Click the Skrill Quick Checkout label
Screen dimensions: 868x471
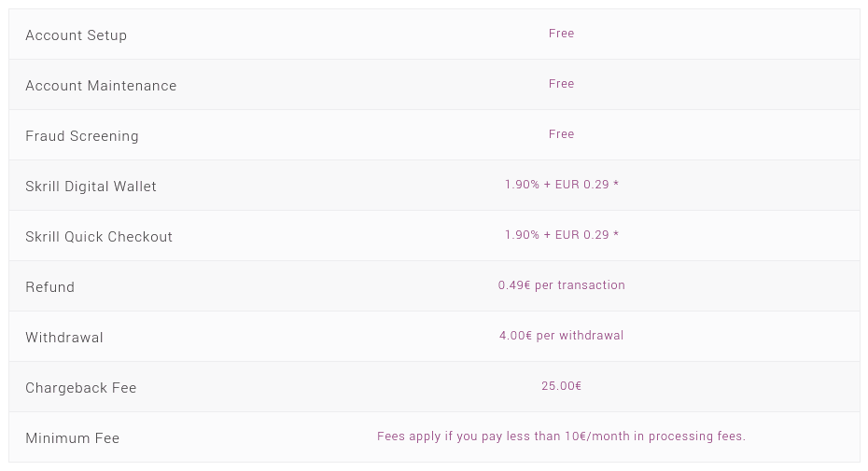[99, 237]
